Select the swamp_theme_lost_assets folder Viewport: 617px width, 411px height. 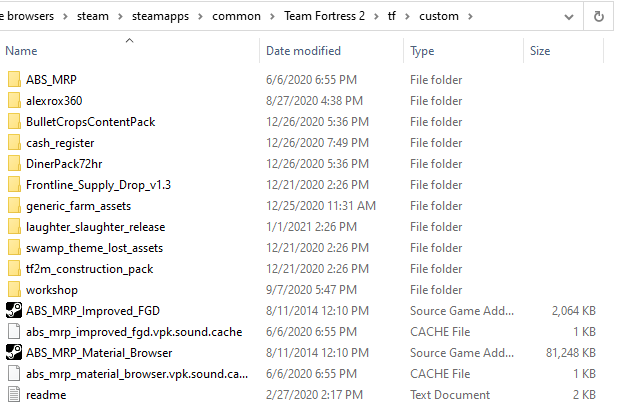pos(94,248)
